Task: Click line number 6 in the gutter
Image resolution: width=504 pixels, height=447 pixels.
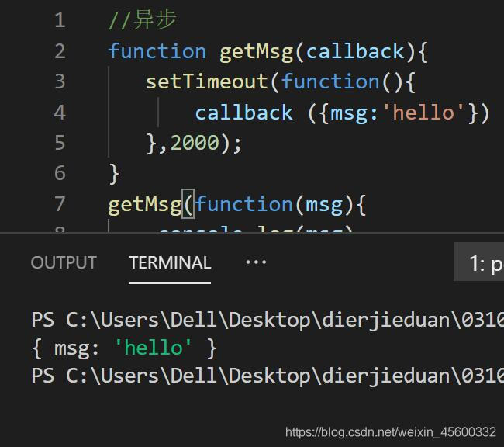Action: pos(60,173)
